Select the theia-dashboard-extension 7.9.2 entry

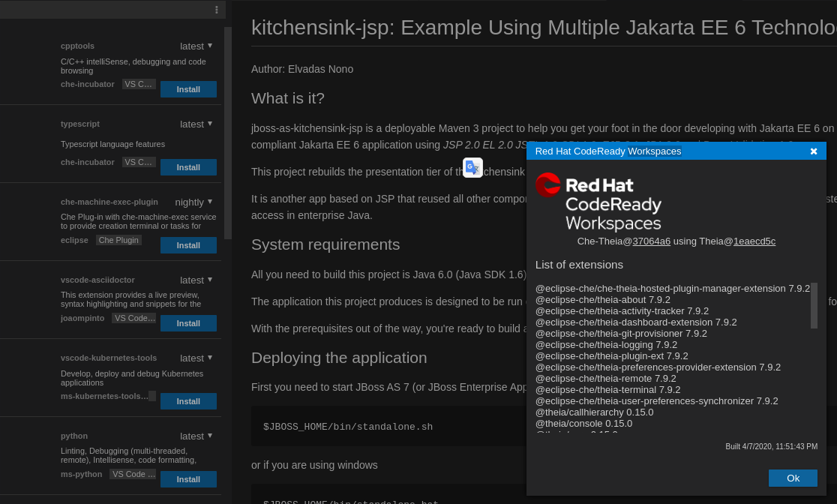click(x=636, y=322)
